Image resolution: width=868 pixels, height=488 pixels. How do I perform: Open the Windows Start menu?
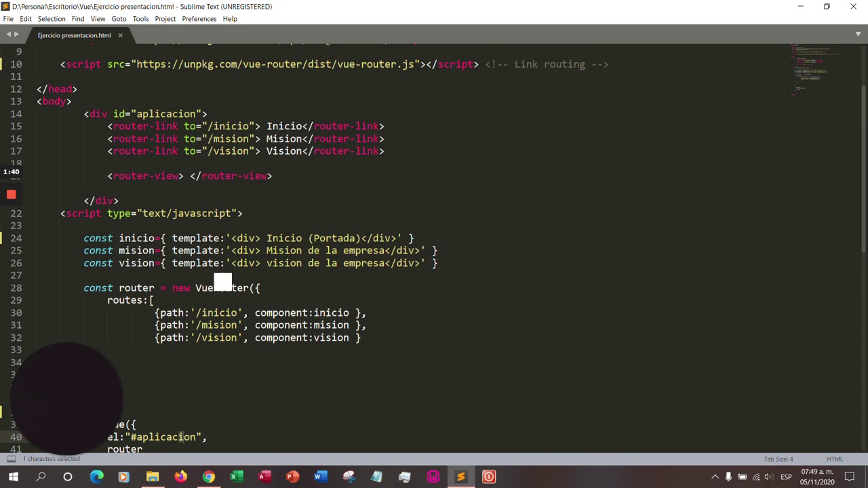[13, 477]
